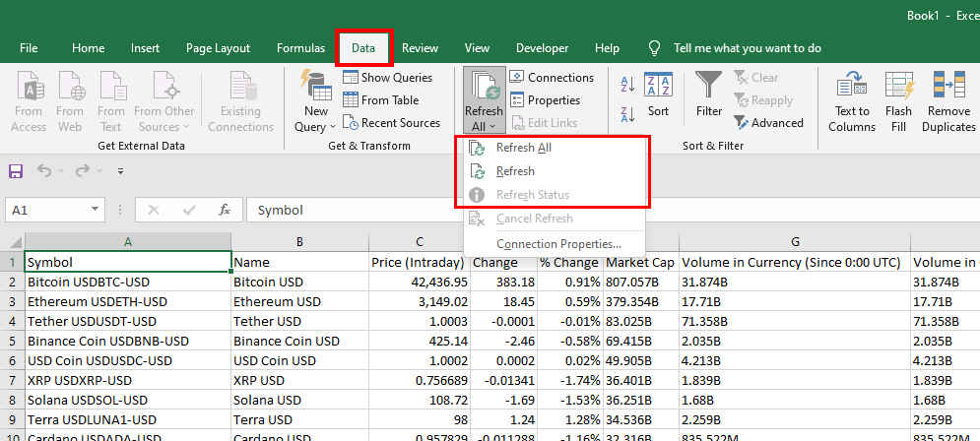Click the Insert Function fx button

(225, 210)
